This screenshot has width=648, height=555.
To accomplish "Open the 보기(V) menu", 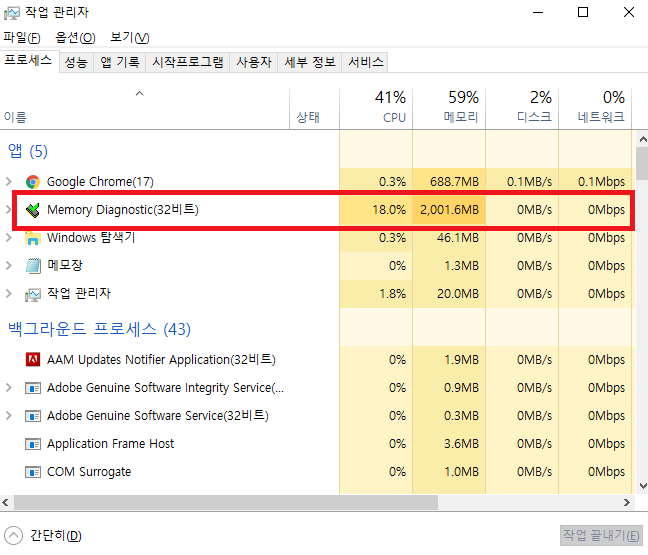I will click(x=130, y=38).
